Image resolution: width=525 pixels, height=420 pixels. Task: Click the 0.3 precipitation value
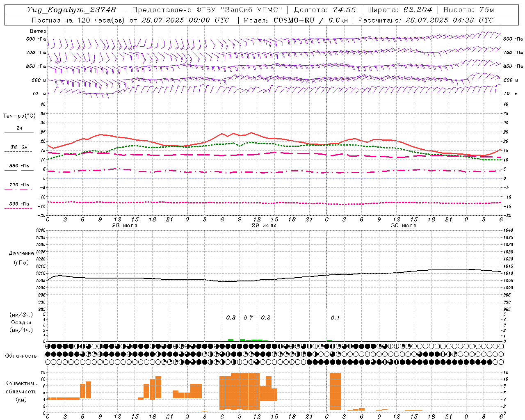click(x=231, y=317)
